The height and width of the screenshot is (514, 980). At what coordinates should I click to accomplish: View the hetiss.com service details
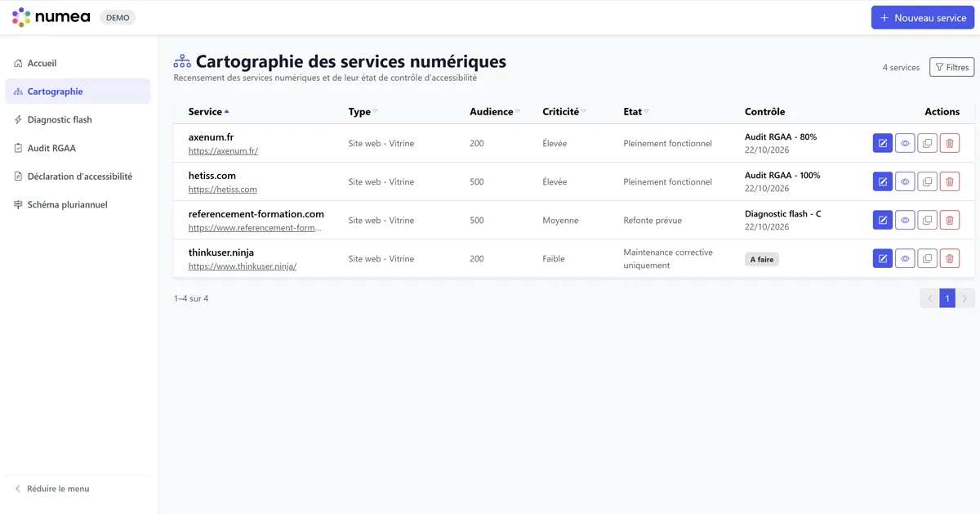[x=905, y=181]
